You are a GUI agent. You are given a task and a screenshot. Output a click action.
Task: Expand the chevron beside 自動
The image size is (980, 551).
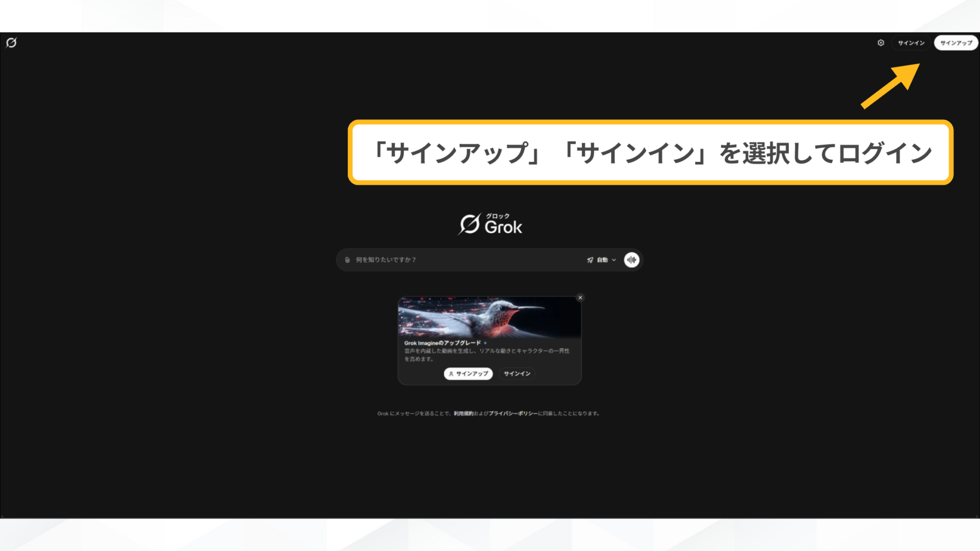(615, 260)
